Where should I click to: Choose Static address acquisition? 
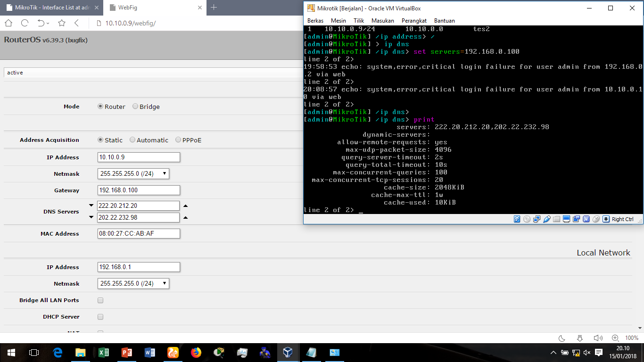click(x=100, y=140)
